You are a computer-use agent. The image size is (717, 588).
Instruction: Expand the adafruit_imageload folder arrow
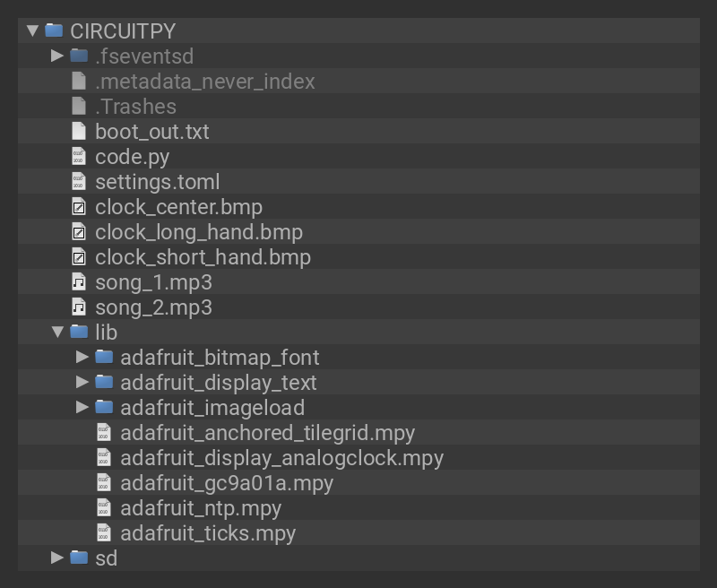pos(82,408)
